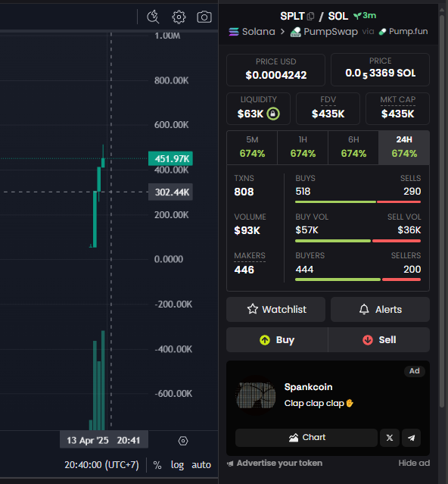The height and width of the screenshot is (484, 448).
Task: Click the chart time zone target icon
Action: [x=183, y=441]
